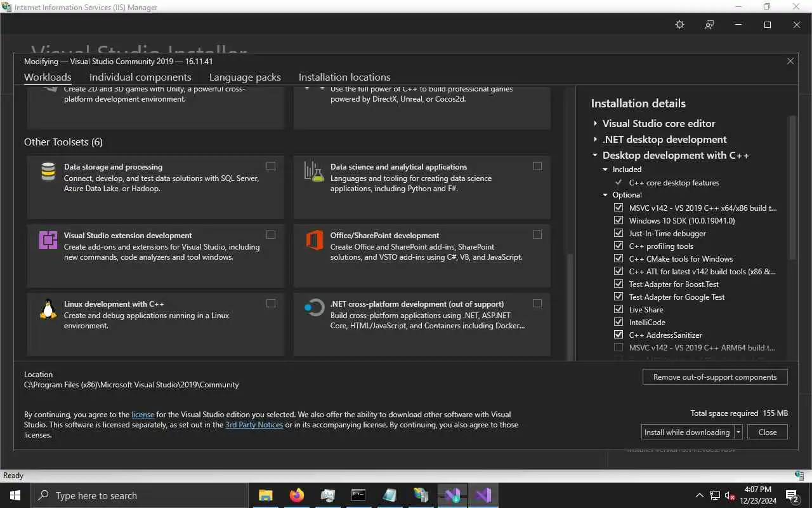Viewport: 812px width, 508px height.
Task: Check Office/SharePoint development workload
Action: tap(537, 235)
